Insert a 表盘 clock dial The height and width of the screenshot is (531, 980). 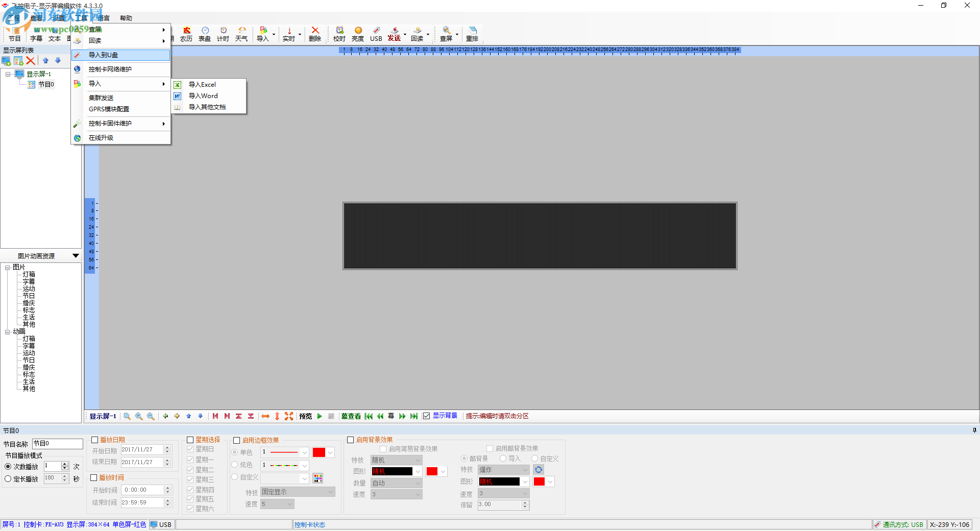tap(205, 34)
